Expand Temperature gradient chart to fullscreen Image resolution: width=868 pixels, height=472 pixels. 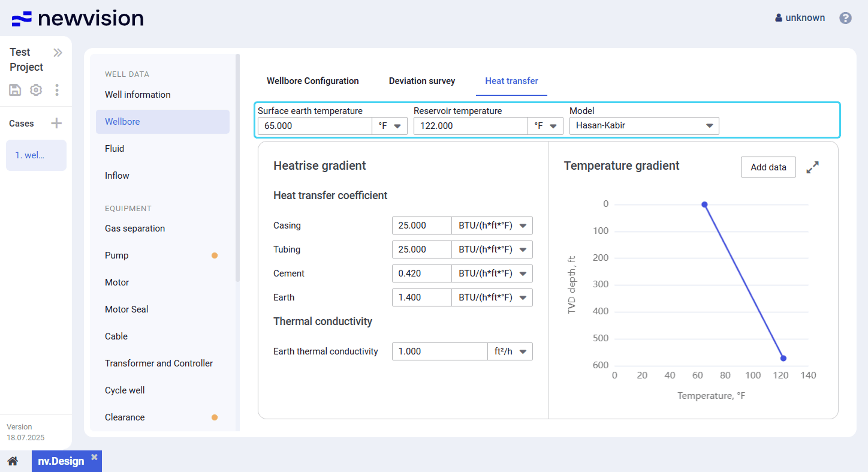[x=812, y=168]
